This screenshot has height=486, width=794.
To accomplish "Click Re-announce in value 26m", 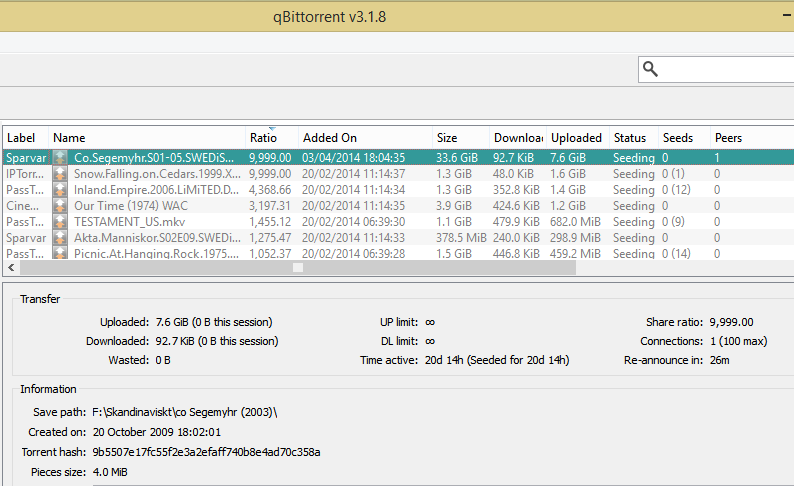I will (x=720, y=360).
